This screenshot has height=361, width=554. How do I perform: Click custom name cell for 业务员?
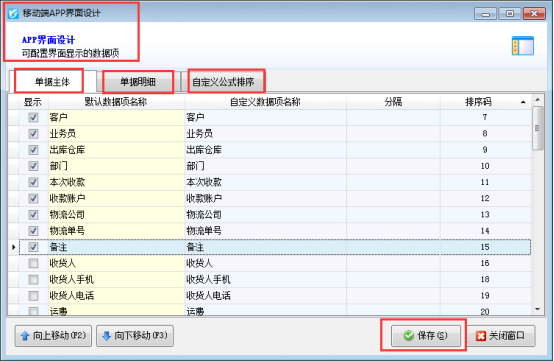point(265,134)
